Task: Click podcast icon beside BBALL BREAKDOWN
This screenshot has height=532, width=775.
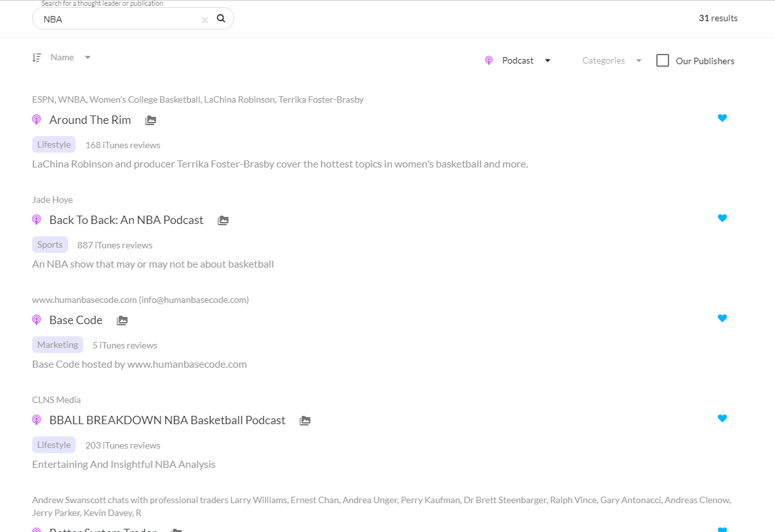Action: [37, 420]
